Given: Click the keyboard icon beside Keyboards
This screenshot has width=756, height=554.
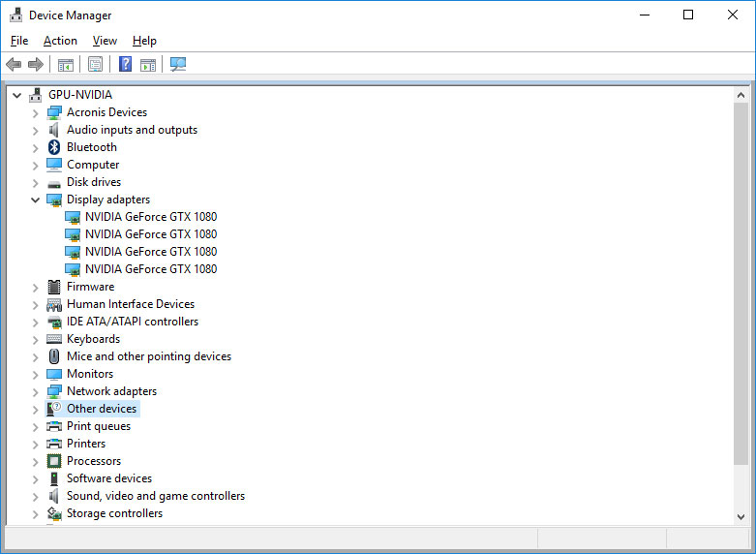Looking at the screenshot, I should [54, 339].
